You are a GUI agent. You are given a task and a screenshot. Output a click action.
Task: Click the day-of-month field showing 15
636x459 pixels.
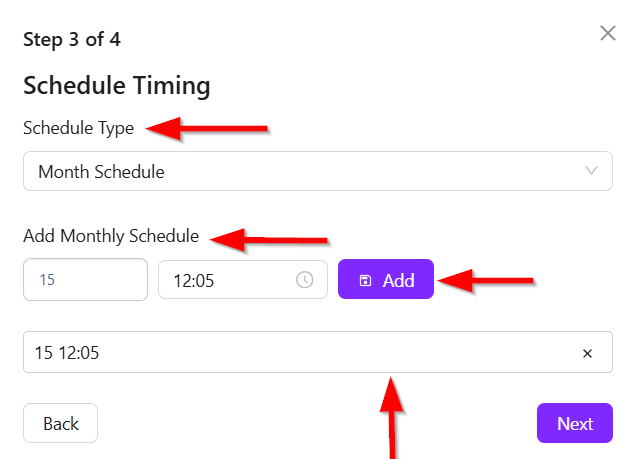point(85,279)
